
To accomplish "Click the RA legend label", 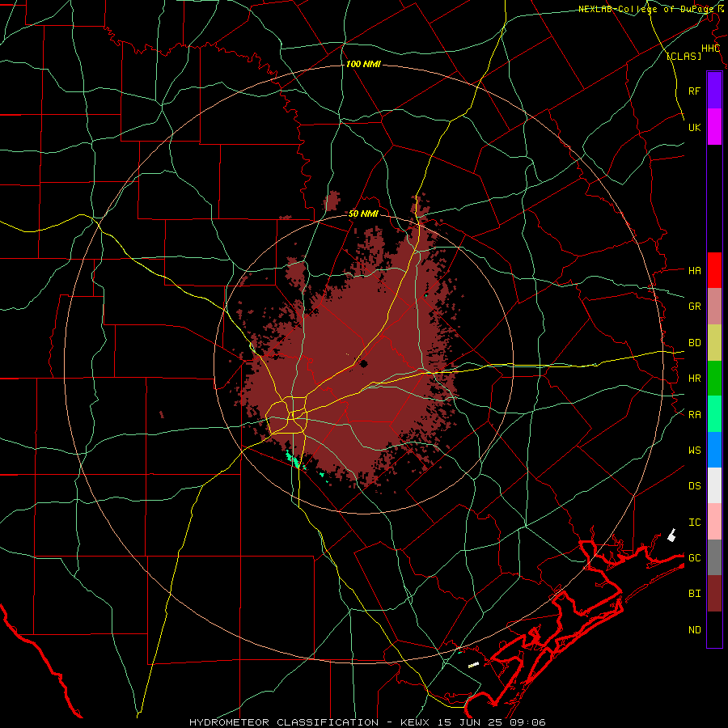I will (694, 415).
